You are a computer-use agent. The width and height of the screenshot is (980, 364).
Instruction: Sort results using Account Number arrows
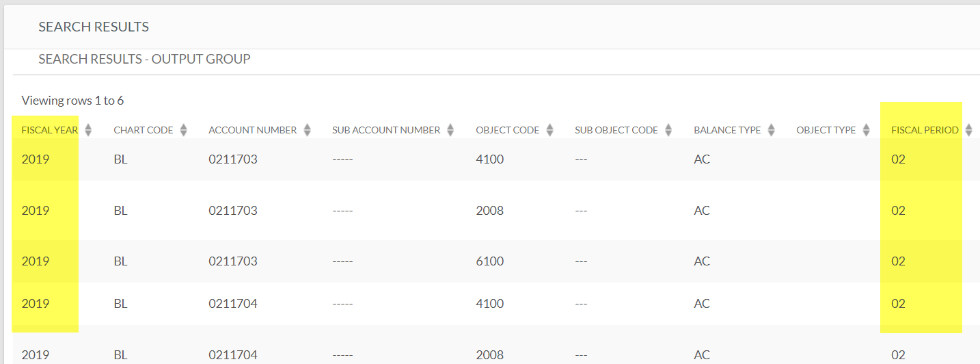coord(307,130)
